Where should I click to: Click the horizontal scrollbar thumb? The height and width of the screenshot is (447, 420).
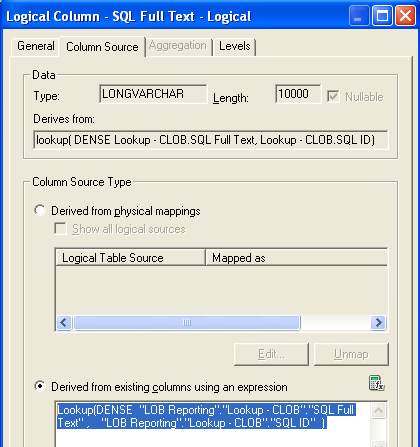click(x=187, y=323)
